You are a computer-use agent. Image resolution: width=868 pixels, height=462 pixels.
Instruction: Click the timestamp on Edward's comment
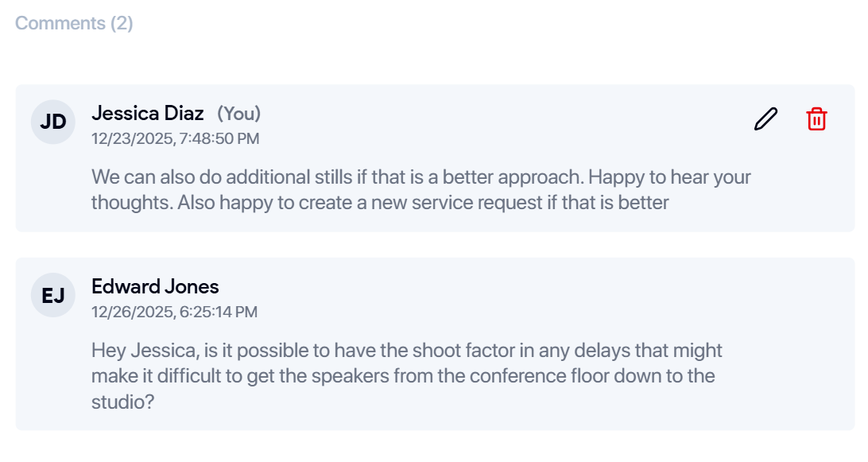(x=175, y=312)
